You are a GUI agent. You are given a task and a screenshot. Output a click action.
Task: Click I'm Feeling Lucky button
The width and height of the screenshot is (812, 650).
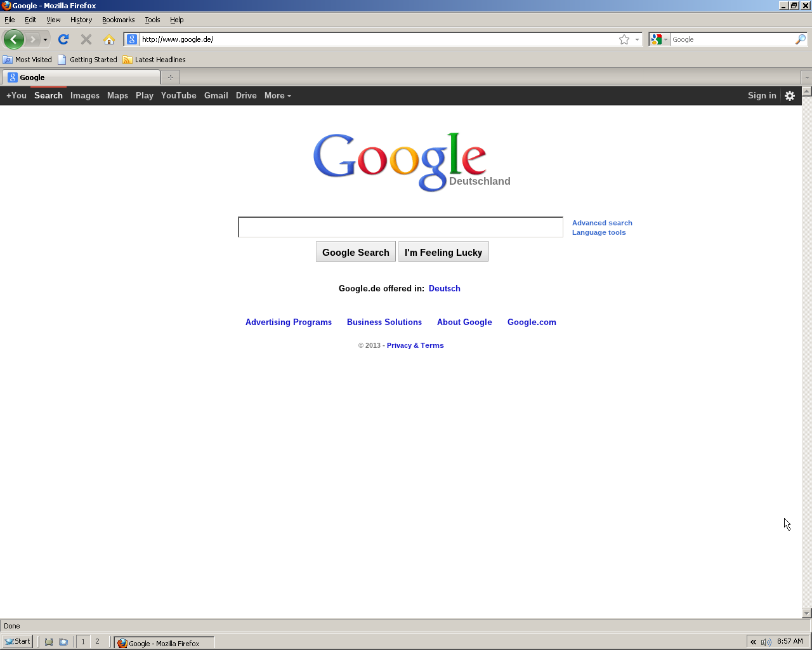point(443,252)
